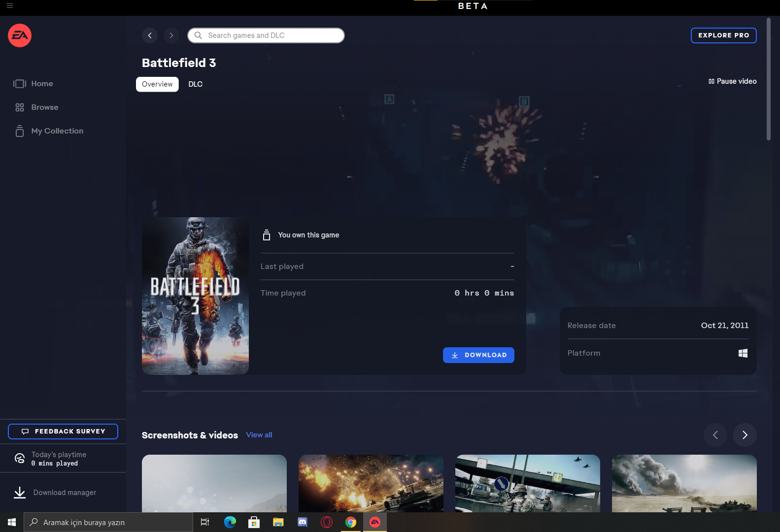This screenshot has width=780, height=532.
Task: Open Microsoft Store from the taskbar
Action: tap(254, 522)
